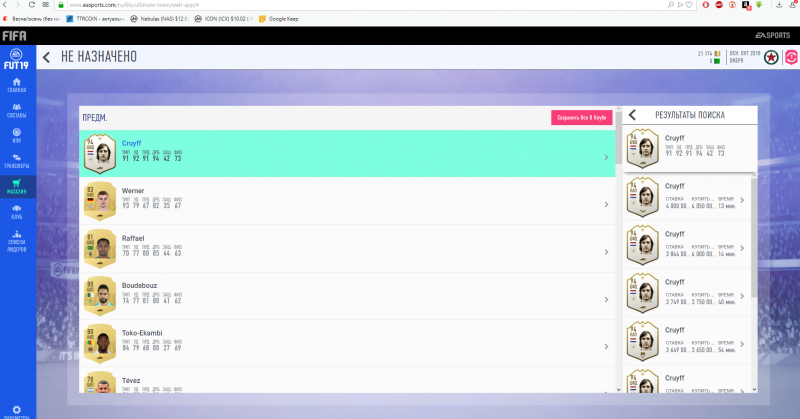Click the pink icon at top right
Image resolution: width=800 pixels, height=419 pixels.
pyautogui.click(x=792, y=57)
